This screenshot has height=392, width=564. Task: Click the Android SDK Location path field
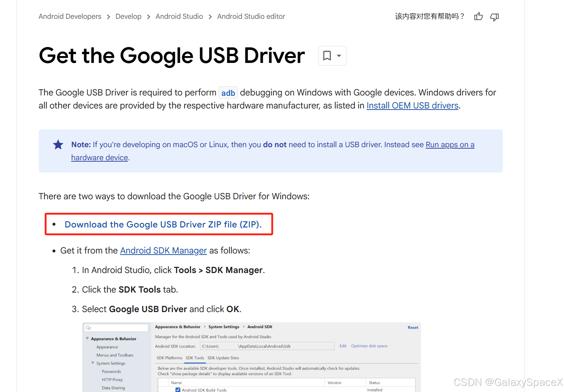(267, 346)
